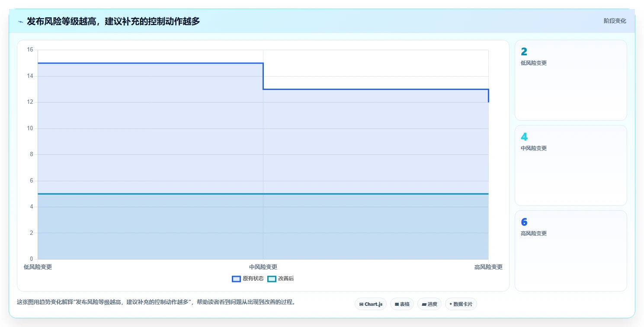The image size is (644, 327).
Task: Select the Chart.js tag chip
Action: [371, 304]
